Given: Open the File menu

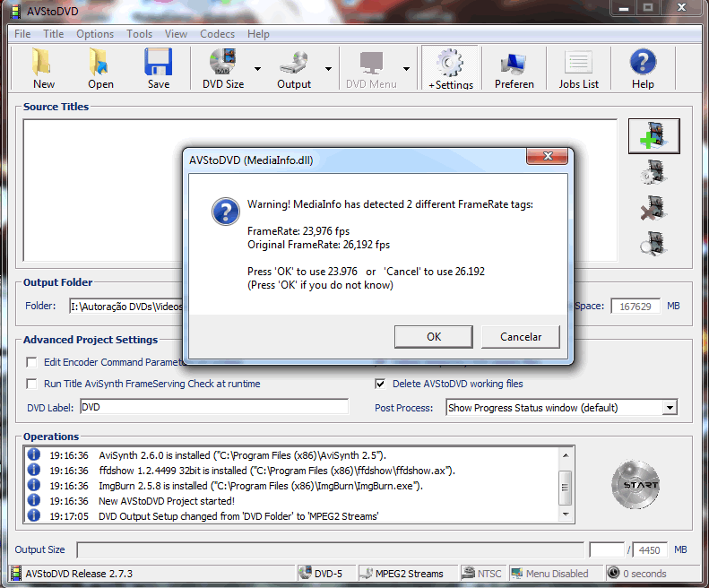Looking at the screenshot, I should [x=22, y=34].
